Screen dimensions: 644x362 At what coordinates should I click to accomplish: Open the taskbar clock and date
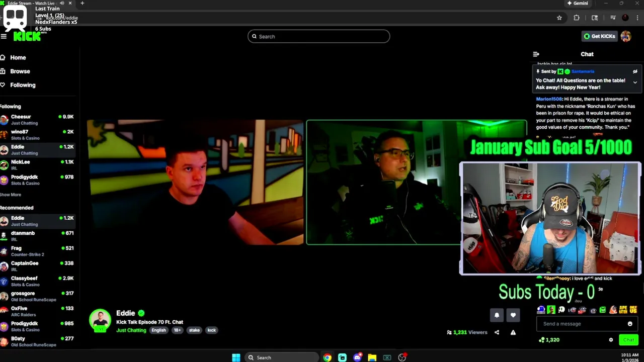(629, 357)
